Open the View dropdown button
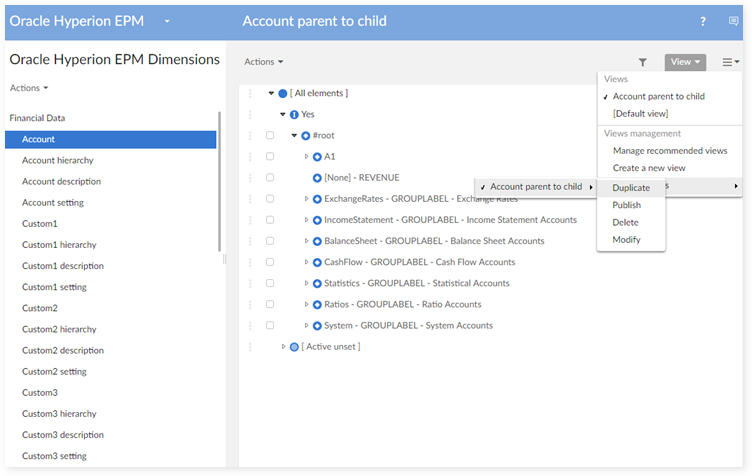 click(685, 62)
